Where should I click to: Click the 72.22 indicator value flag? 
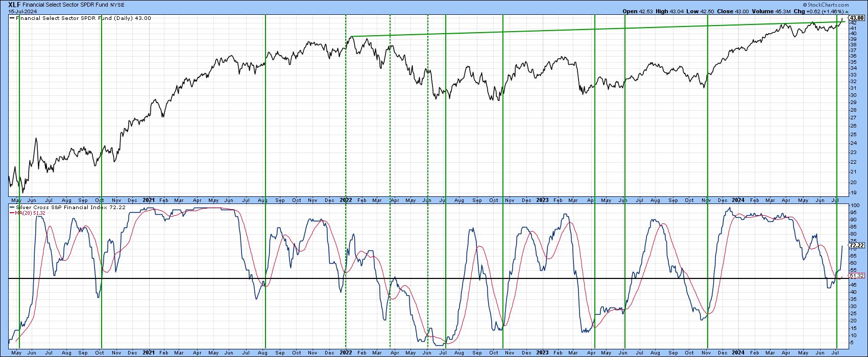pyautogui.click(x=856, y=245)
